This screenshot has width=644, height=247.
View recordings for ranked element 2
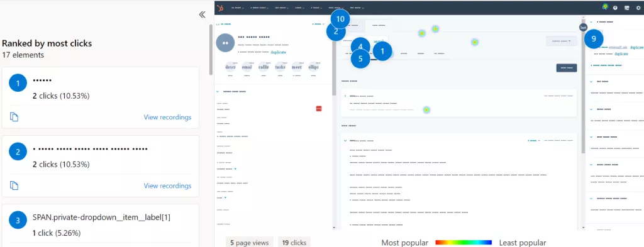click(x=167, y=186)
